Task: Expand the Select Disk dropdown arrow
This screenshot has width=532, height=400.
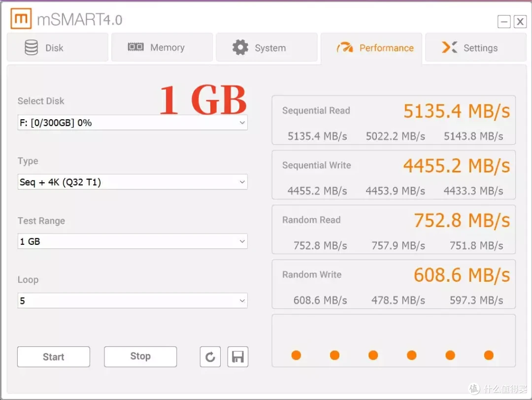Action: pyautogui.click(x=242, y=123)
